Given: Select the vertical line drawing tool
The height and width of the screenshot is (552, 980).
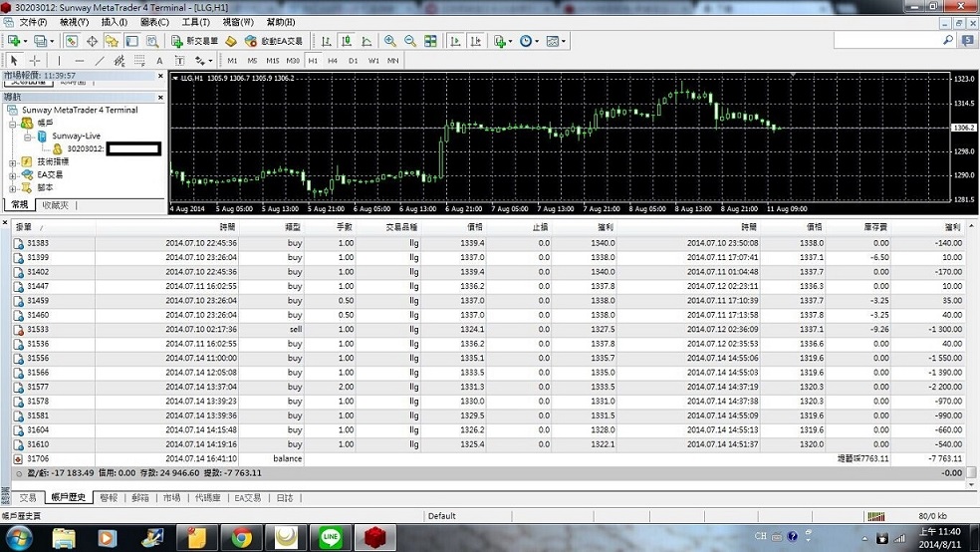Looking at the screenshot, I should click(x=59, y=61).
